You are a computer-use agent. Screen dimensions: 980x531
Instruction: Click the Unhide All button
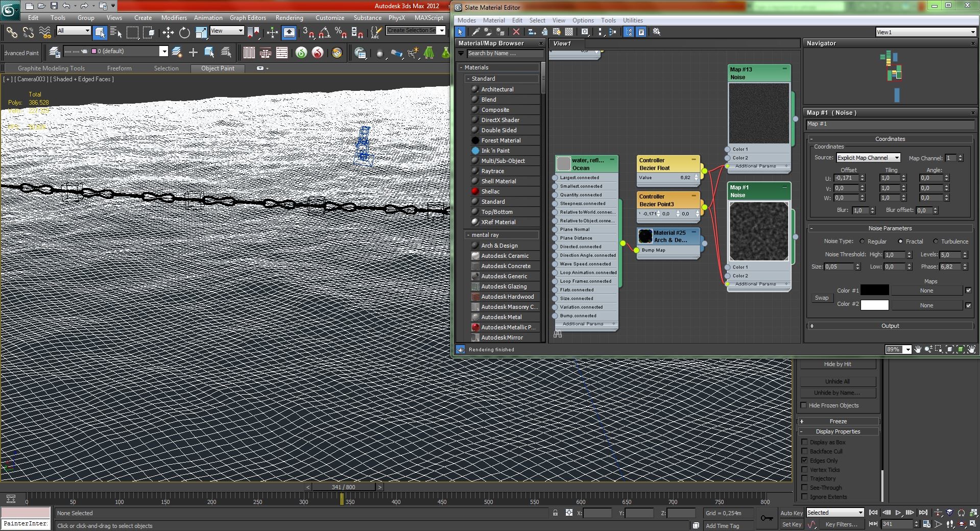(x=838, y=381)
